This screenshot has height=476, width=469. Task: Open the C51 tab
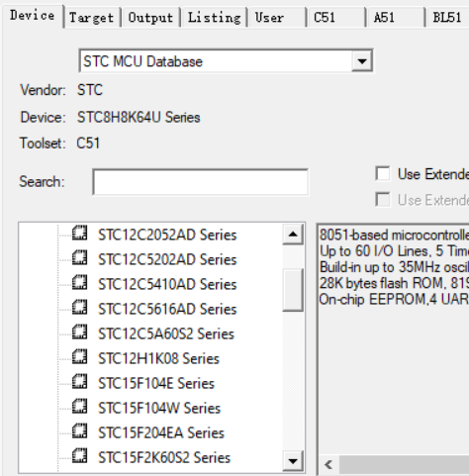[x=325, y=18]
